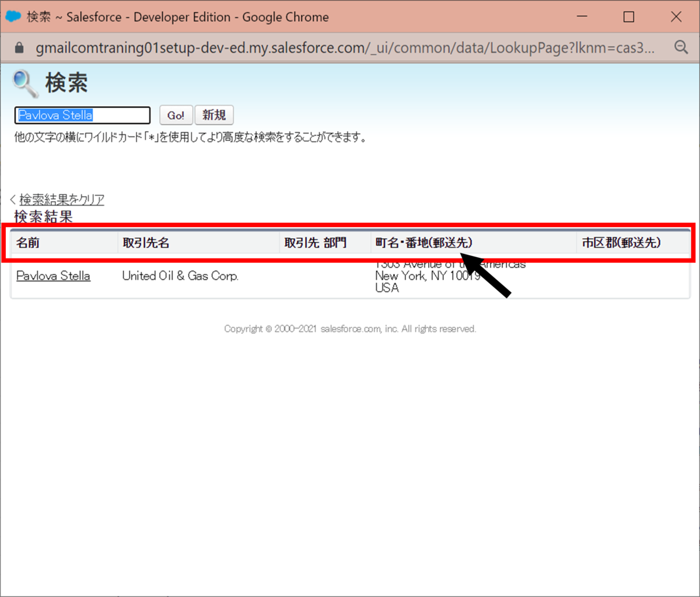Click the 取引先名 column header
Screen dimensions: 700x597
146,243
